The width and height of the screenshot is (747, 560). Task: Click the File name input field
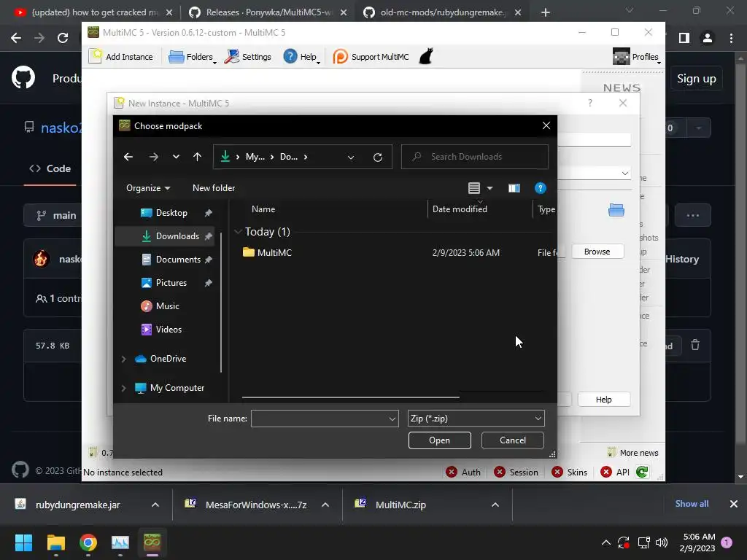point(325,419)
